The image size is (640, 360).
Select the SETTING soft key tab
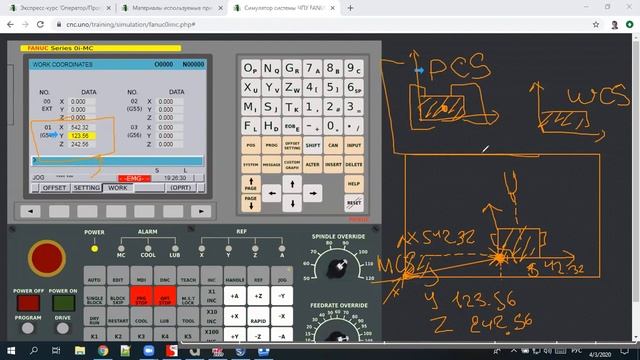(x=87, y=188)
